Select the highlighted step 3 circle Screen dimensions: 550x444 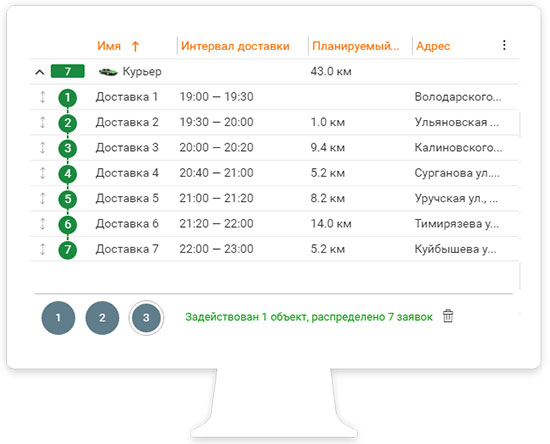tap(146, 318)
